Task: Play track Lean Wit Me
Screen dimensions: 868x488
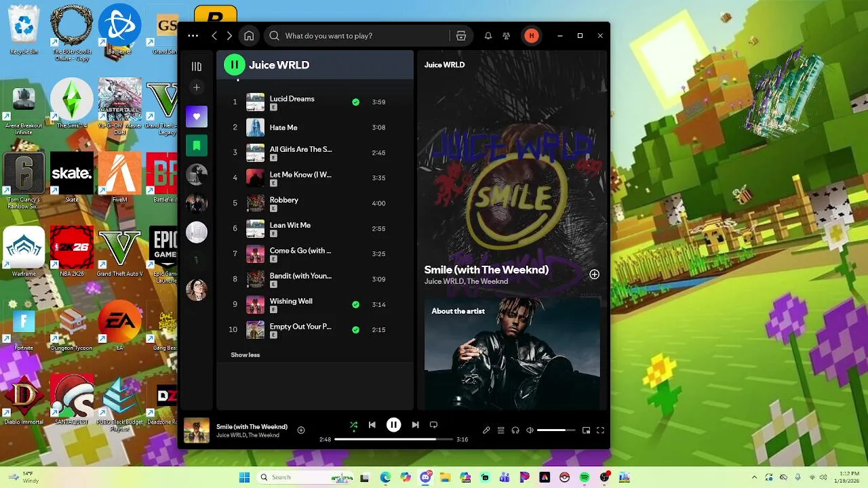Action: click(x=315, y=228)
